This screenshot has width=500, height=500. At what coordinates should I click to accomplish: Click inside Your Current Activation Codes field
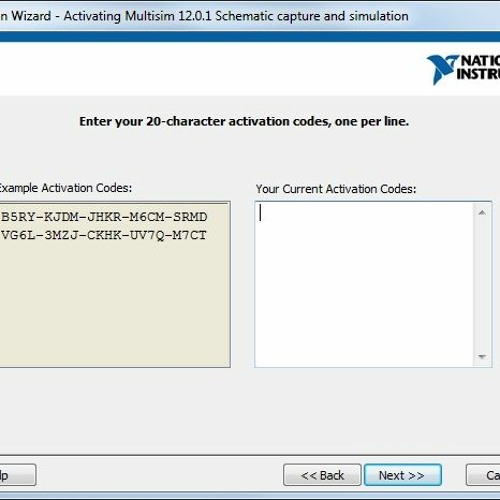pos(364,284)
